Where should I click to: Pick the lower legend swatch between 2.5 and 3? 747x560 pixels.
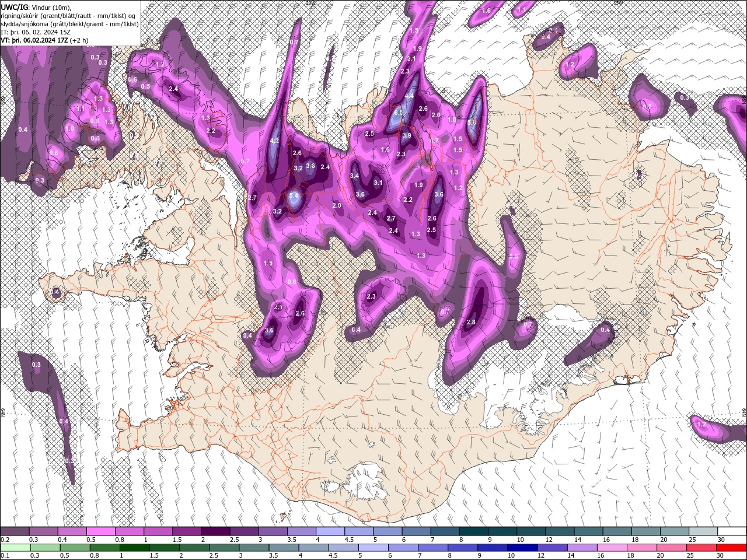(x=224, y=547)
